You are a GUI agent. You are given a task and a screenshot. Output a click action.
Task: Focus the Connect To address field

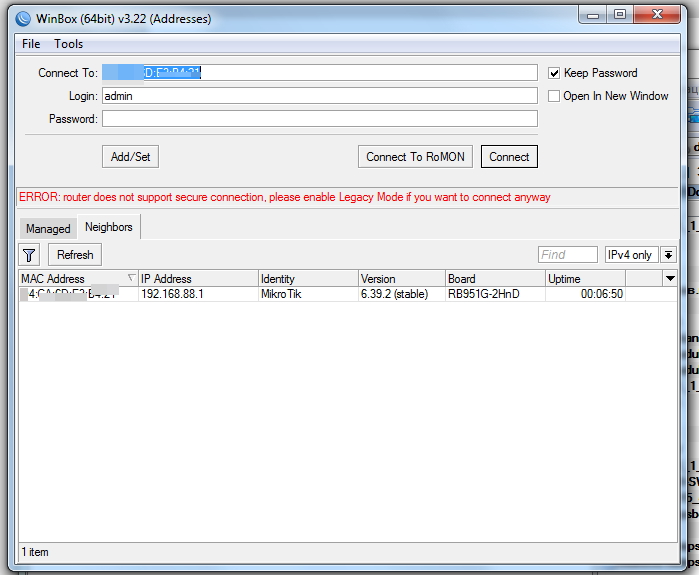click(x=319, y=73)
